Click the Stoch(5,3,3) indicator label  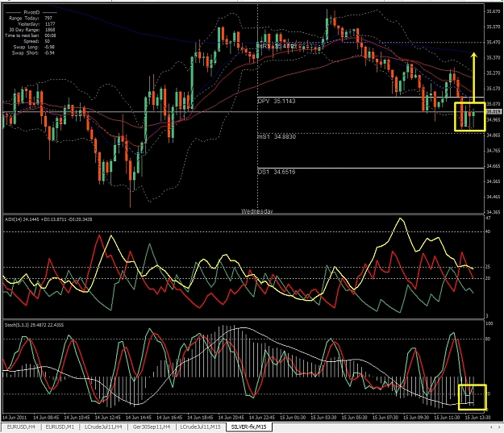[34, 325]
